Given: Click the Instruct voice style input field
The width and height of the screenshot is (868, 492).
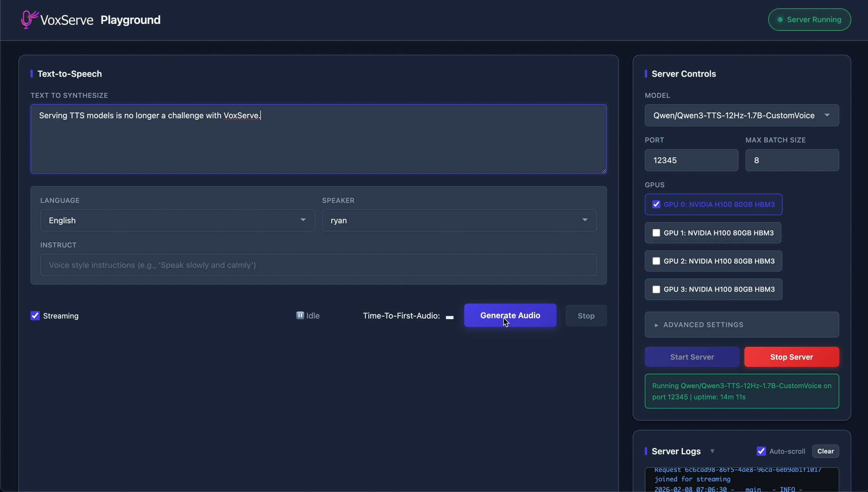Looking at the screenshot, I should pos(319,265).
